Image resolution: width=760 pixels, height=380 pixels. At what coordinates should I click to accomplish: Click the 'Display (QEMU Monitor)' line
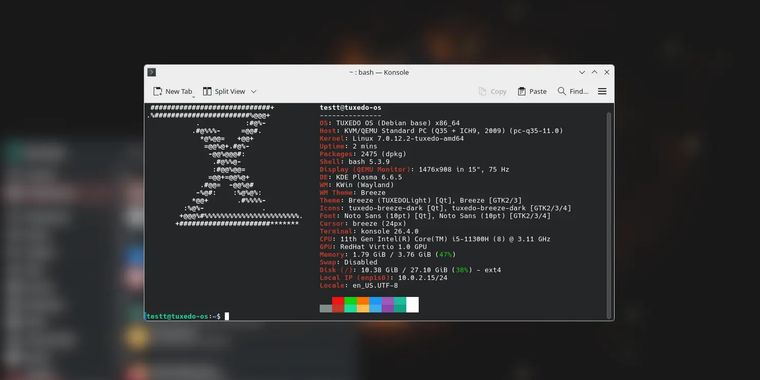(x=414, y=170)
